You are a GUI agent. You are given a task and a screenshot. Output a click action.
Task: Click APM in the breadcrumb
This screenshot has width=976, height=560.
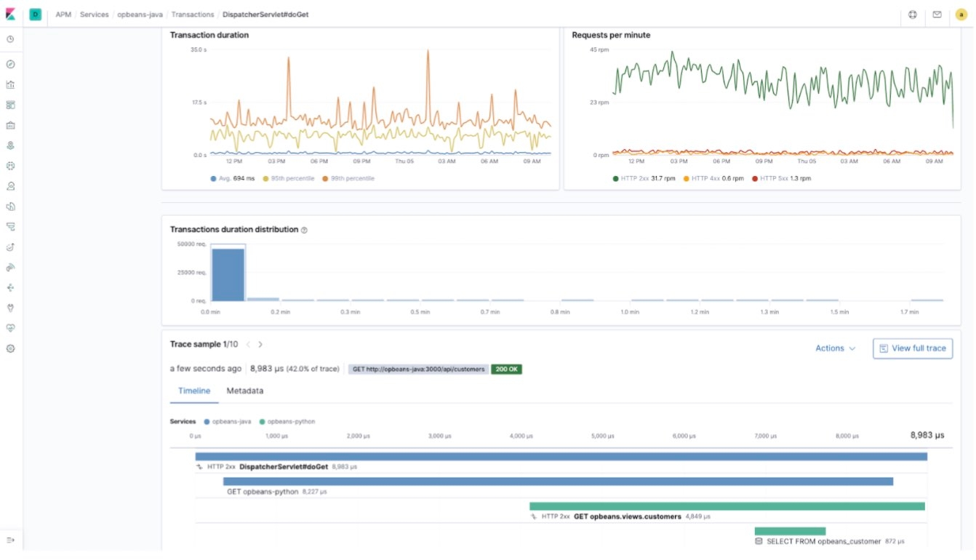(63, 15)
